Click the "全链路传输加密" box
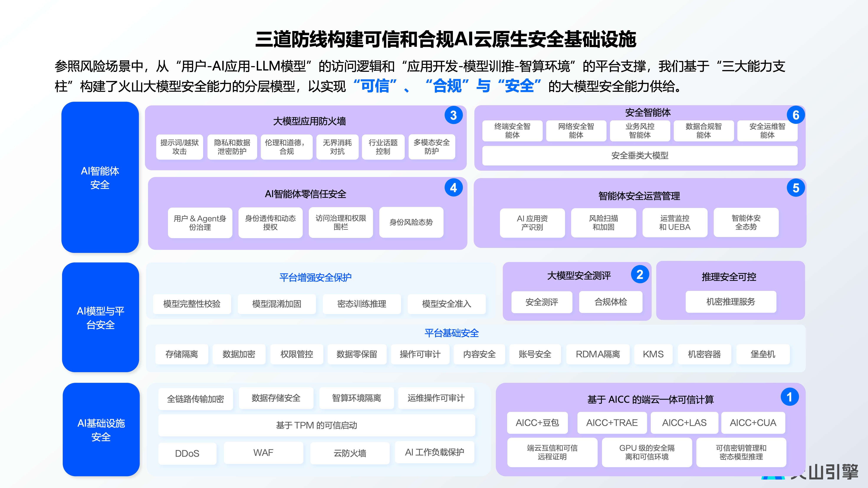The image size is (868, 488). click(196, 399)
